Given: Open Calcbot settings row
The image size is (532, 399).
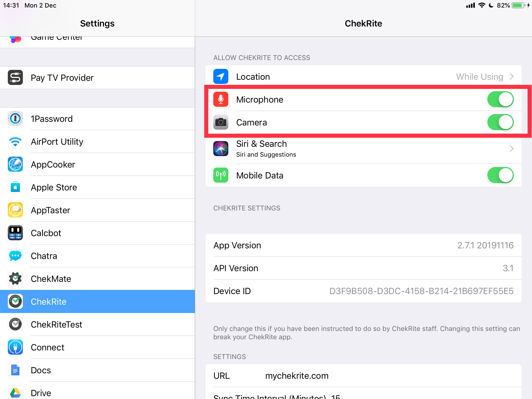Looking at the screenshot, I should coord(97,233).
